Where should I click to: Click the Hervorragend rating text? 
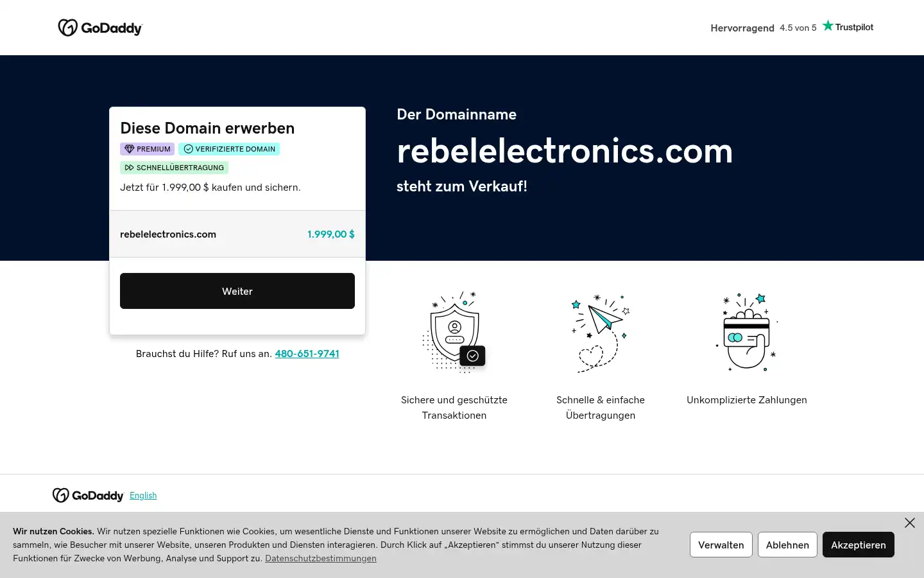tap(742, 28)
